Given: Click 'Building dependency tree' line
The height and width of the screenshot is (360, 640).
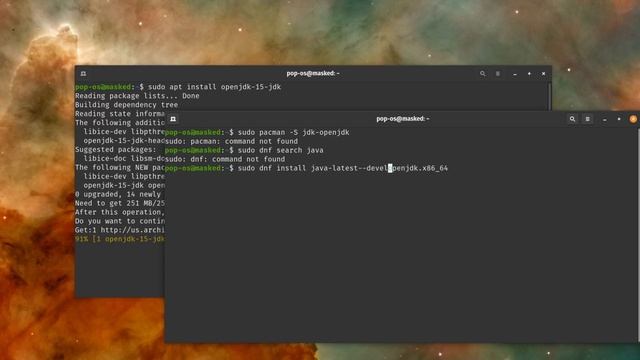Looking at the screenshot, I should 127,105.
